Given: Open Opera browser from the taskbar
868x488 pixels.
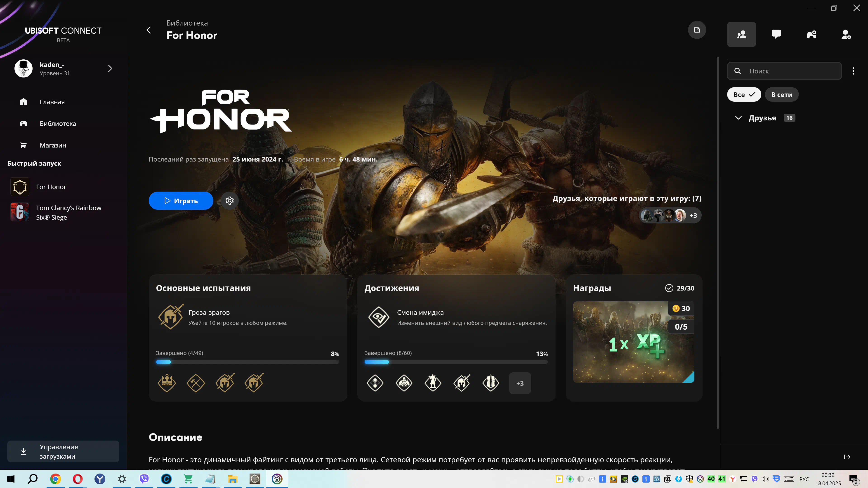Looking at the screenshot, I should point(78,479).
